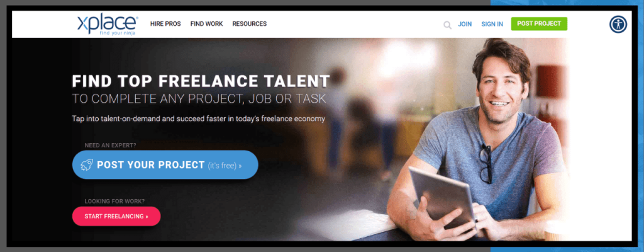Screen dimensions: 644x252
Task: Click the rocket icon on the blue button
Action: point(86,164)
